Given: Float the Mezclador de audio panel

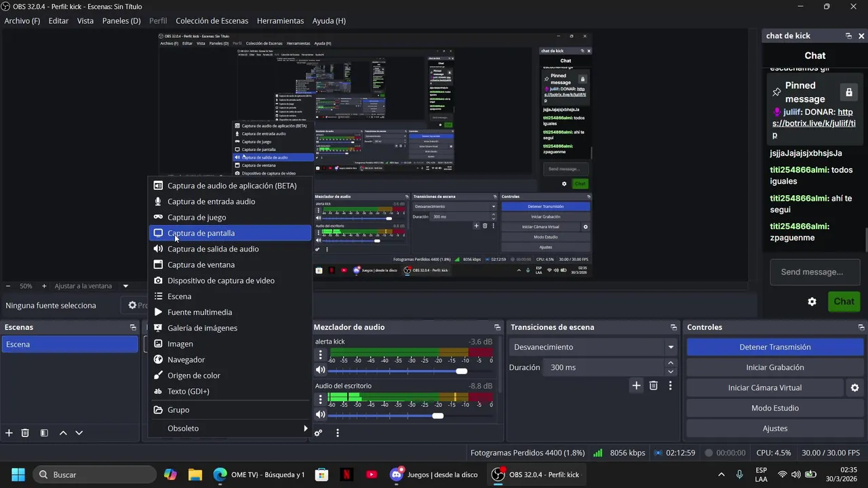Looking at the screenshot, I should pos(497,327).
